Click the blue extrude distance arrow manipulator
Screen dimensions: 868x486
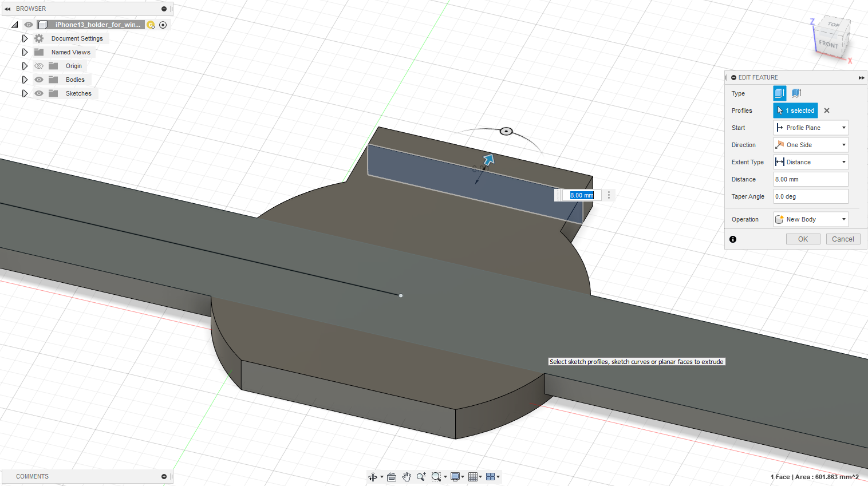pyautogui.click(x=488, y=160)
